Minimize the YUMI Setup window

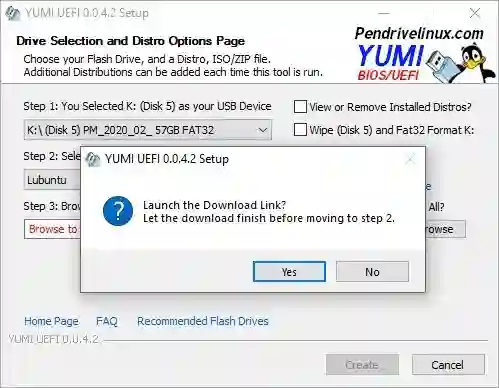pos(384,13)
